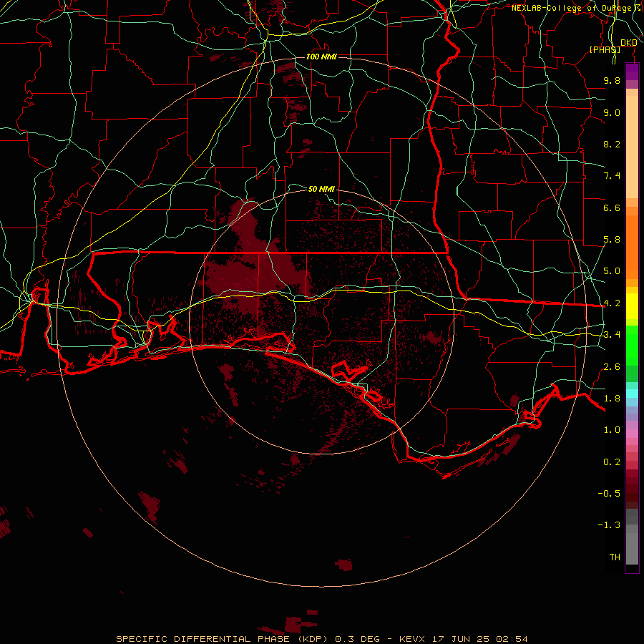Select the pink color bar segment
This screenshot has height=644, width=644.
(632, 434)
